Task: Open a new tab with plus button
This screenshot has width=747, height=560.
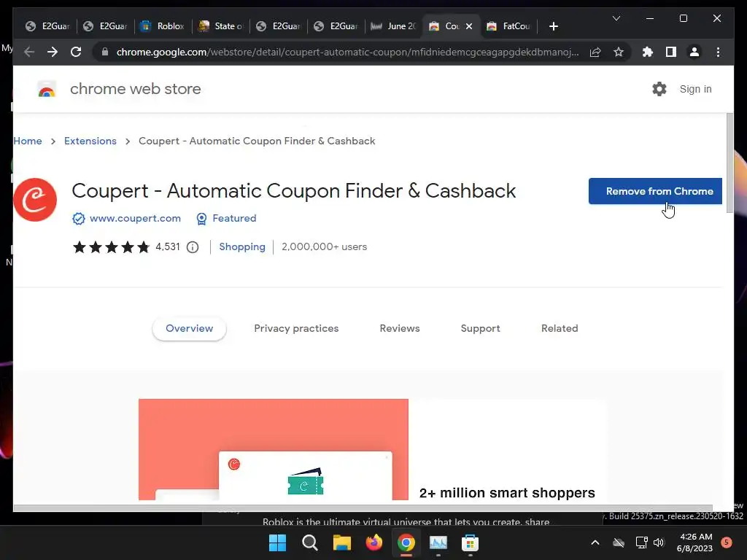Action: [553, 26]
